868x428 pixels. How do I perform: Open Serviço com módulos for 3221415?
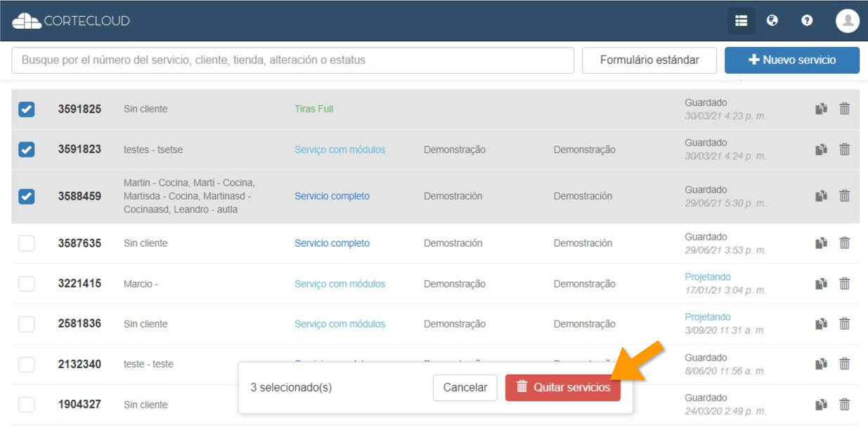pos(340,284)
